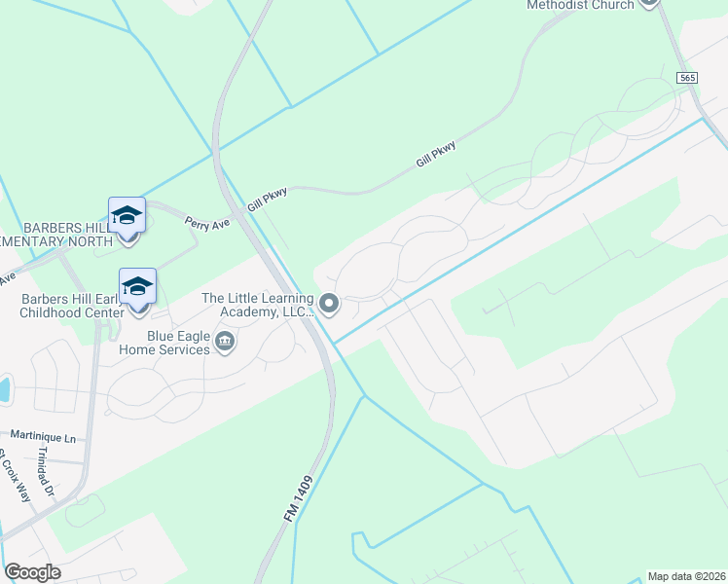728x584 pixels.
Task: Click the Barbers Hill Elementary North graduation cap marker
Action: 127,215
